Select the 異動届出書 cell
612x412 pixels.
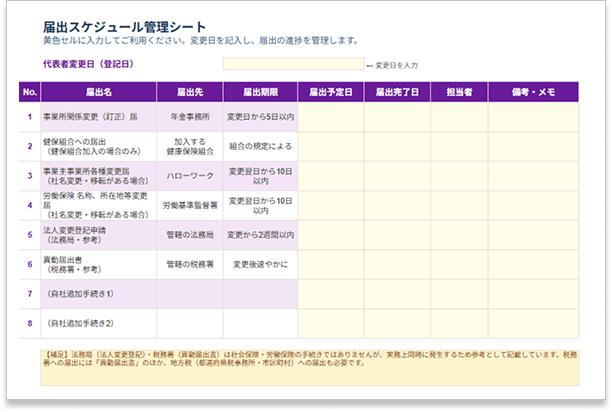click(99, 265)
